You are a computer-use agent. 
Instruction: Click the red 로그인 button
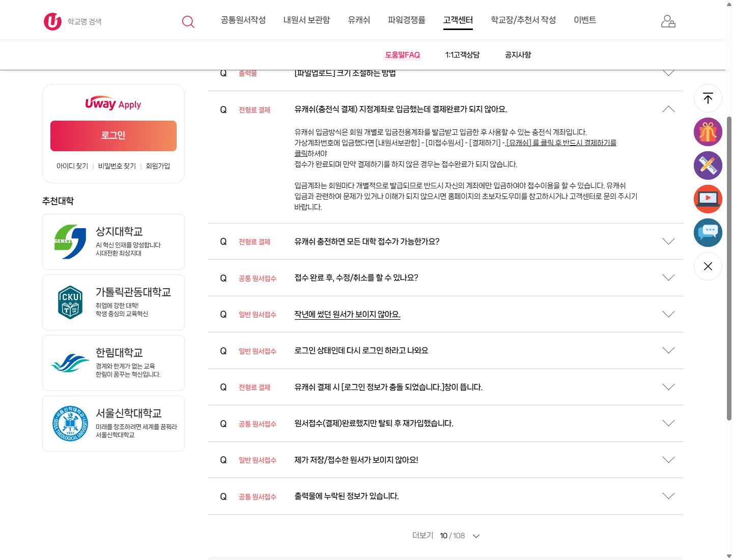(x=114, y=136)
